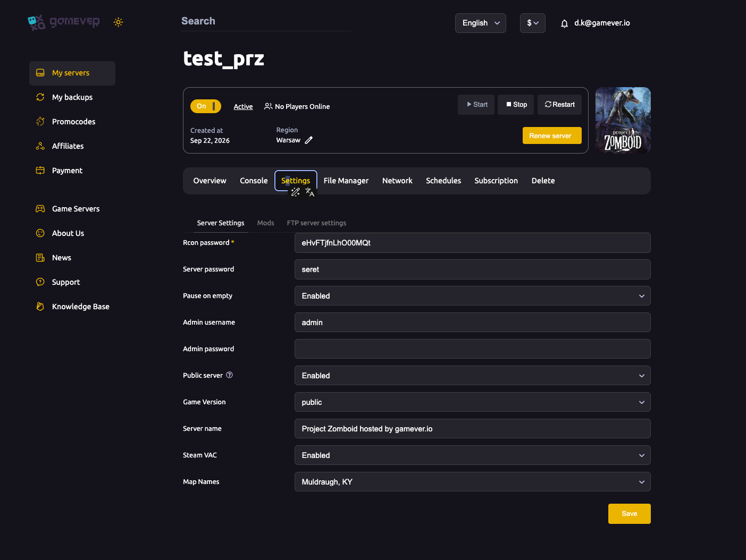Click the Restart server button
Image resolution: width=746 pixels, height=560 pixels.
[559, 105]
